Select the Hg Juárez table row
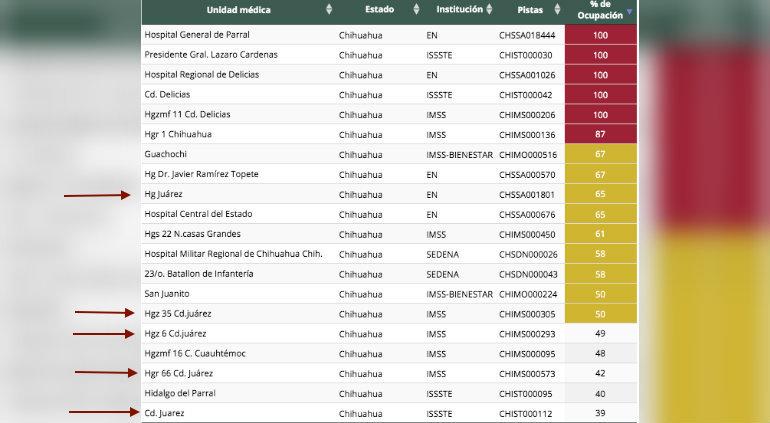This screenshot has height=423, width=770. click(389, 194)
